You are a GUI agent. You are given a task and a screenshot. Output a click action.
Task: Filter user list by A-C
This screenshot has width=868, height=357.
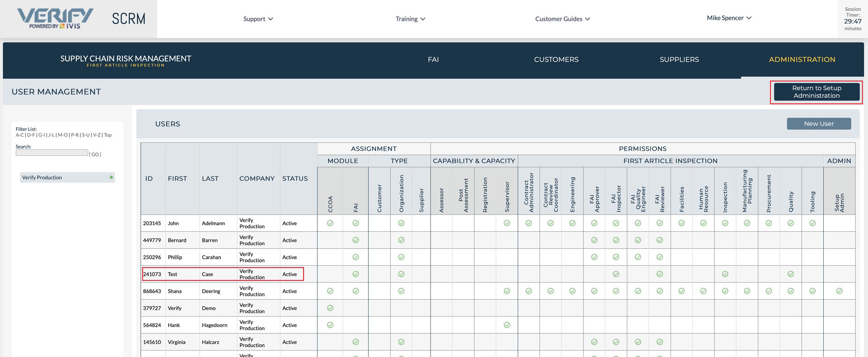click(20, 135)
